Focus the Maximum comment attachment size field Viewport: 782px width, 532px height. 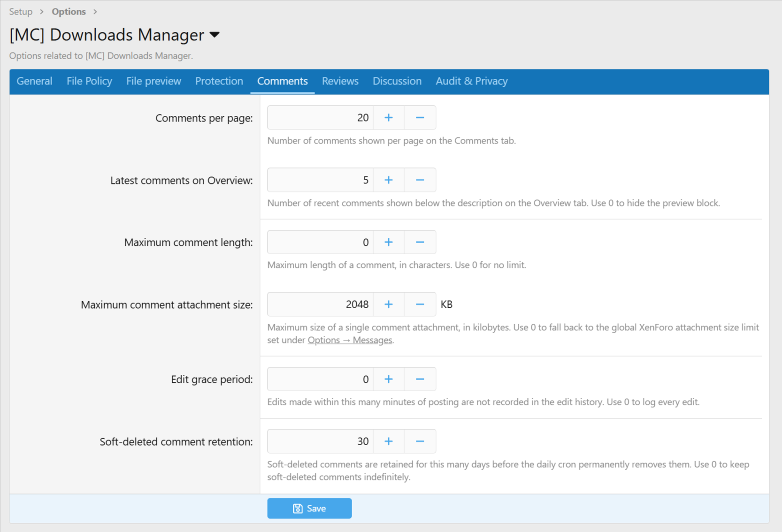click(320, 304)
